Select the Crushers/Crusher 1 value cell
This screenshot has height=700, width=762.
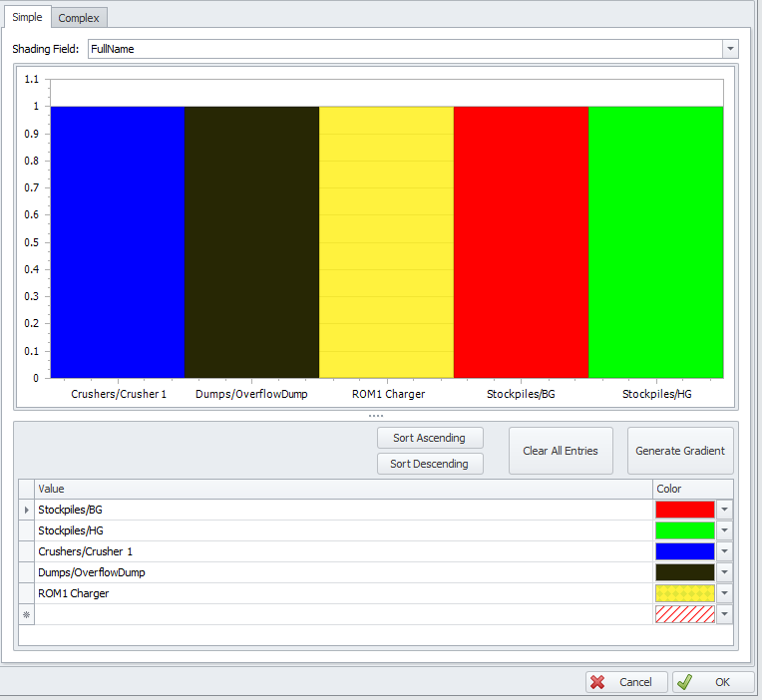(343, 551)
